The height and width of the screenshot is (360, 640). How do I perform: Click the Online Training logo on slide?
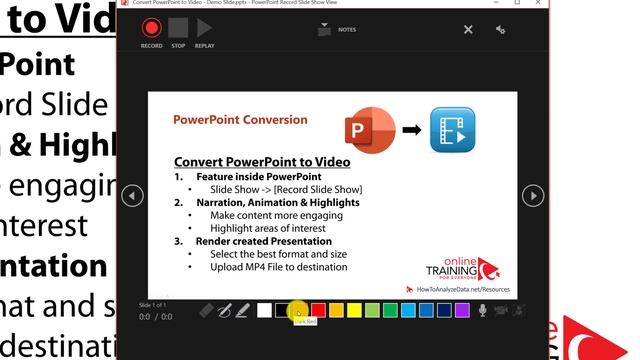pos(463,269)
